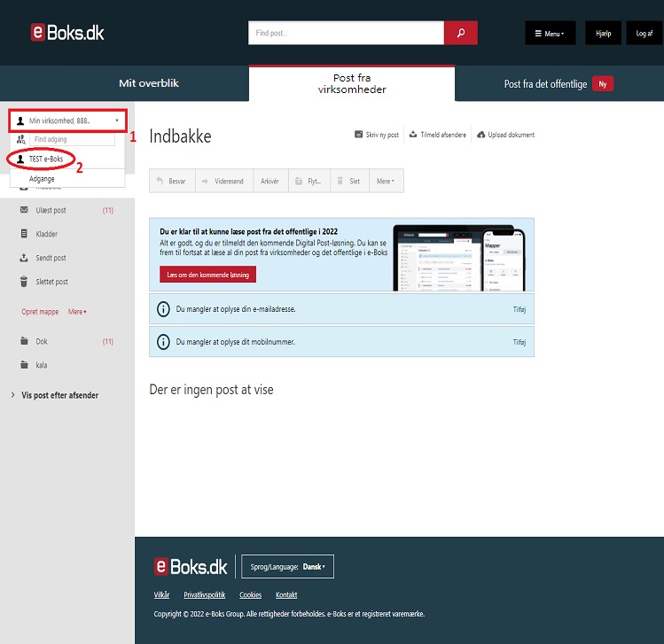Click Tilmeld afsendere
The width and height of the screenshot is (664, 644).
[x=437, y=135]
